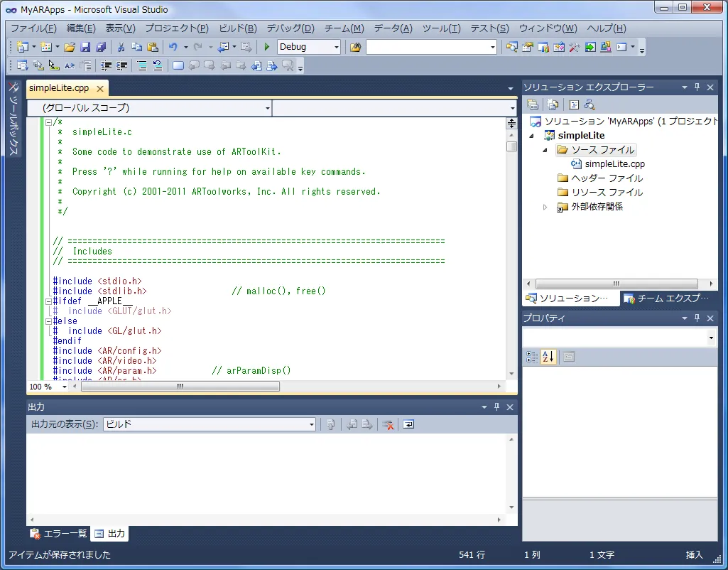The image size is (728, 570).
Task: Click the Paste clipboard icon
Action: tap(152, 47)
